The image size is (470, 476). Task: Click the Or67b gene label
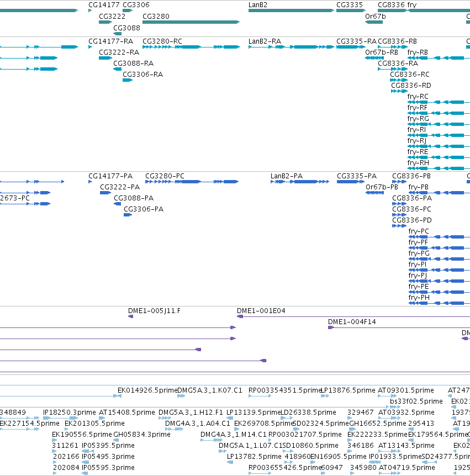coord(375,17)
